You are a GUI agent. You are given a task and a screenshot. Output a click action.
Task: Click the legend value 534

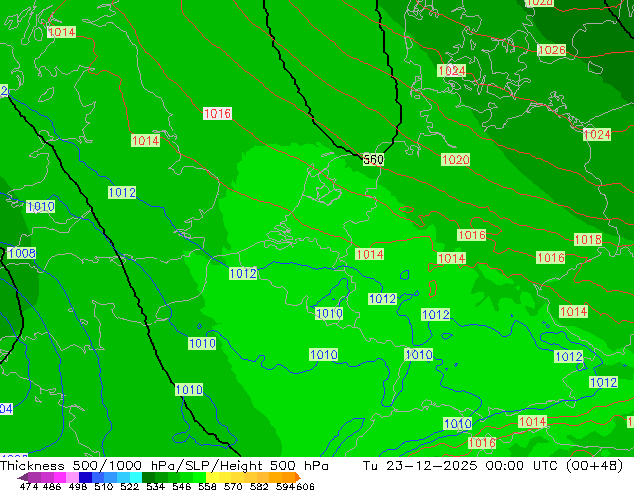point(155,486)
